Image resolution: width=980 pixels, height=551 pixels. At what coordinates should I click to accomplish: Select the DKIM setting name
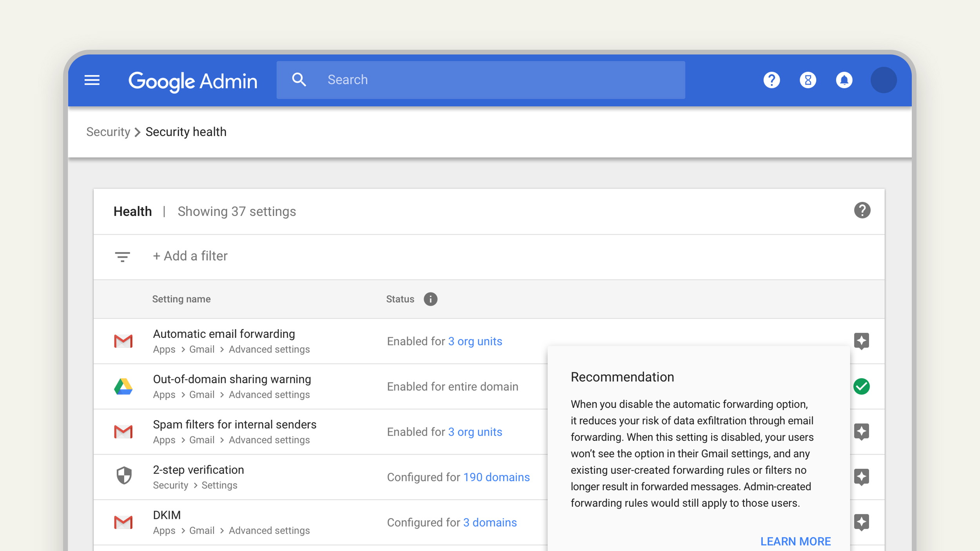click(x=167, y=515)
